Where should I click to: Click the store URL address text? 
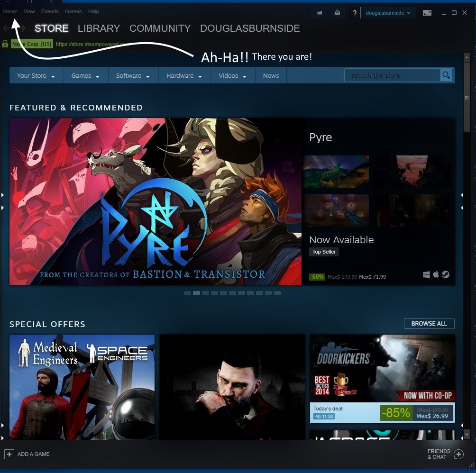92,44
